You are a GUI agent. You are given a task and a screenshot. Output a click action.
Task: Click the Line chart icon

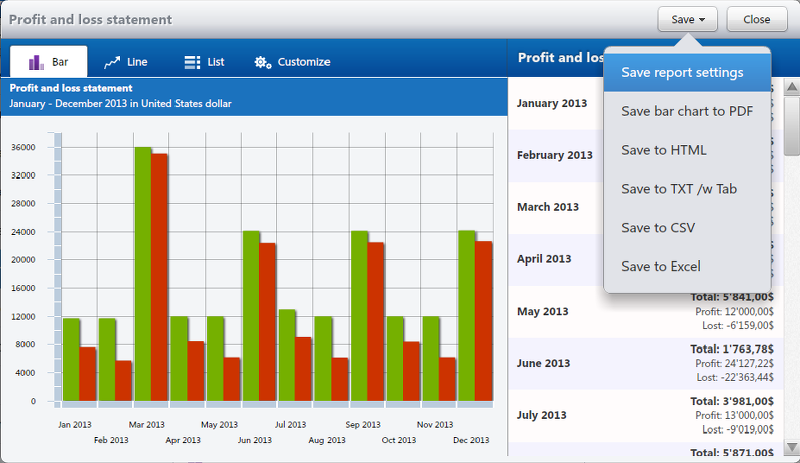112,62
